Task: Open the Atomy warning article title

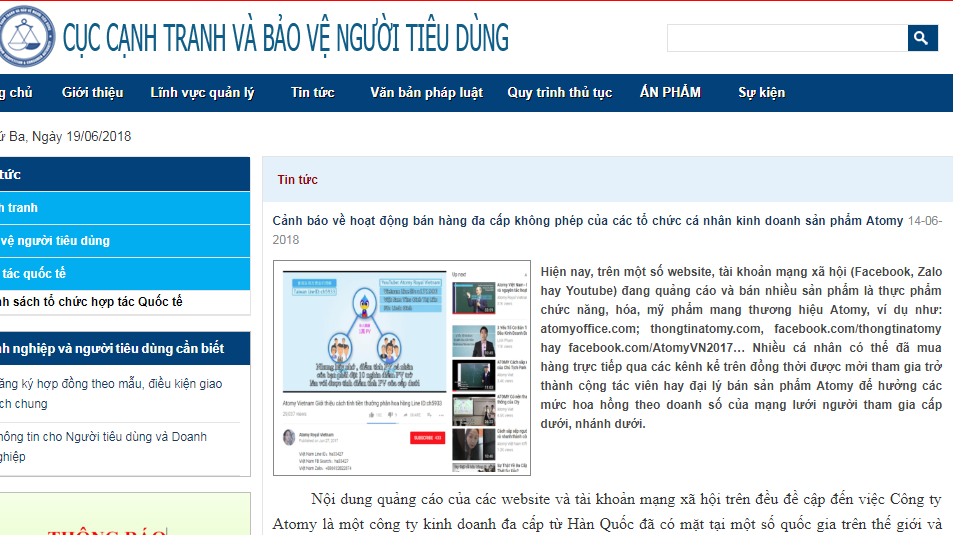Action: point(588,221)
